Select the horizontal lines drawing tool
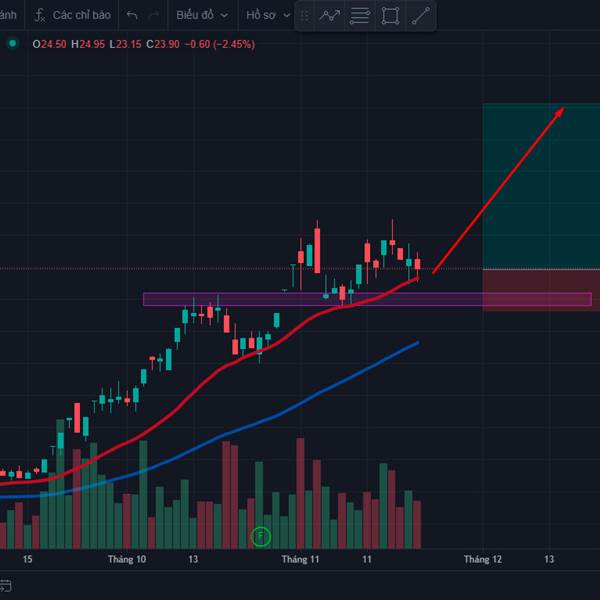Image resolution: width=600 pixels, height=600 pixels. pos(360,16)
